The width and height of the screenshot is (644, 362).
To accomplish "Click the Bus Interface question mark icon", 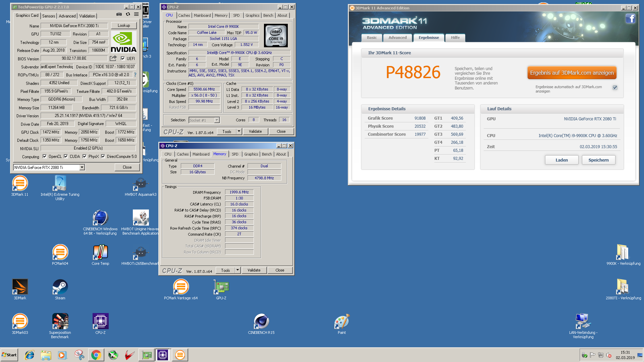I will tap(135, 75).
